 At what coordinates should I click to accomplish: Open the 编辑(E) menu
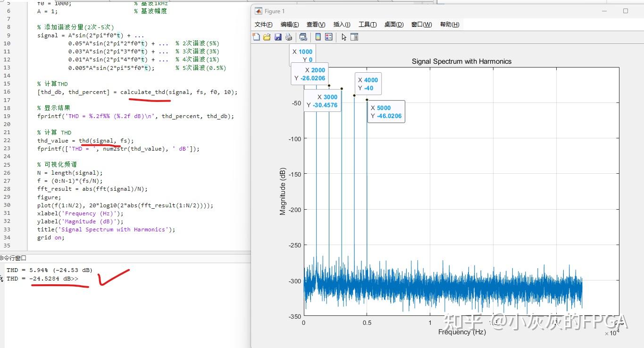point(290,25)
